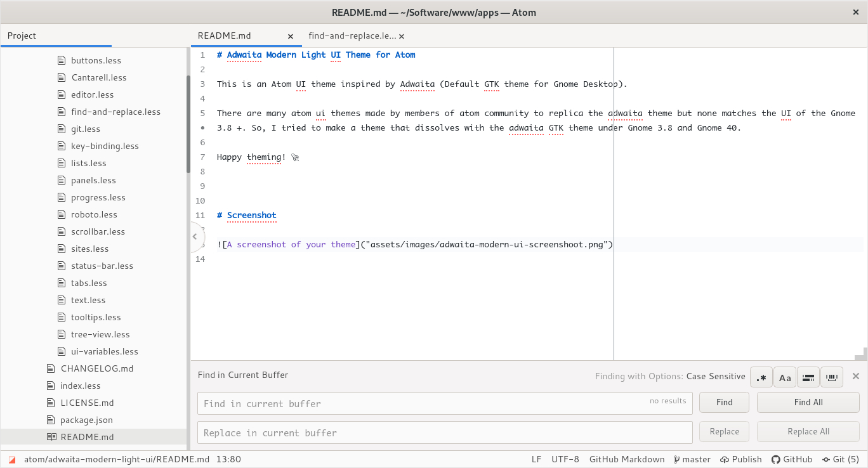This screenshot has width=868, height=468.
Task: Click the Find button
Action: tap(724, 402)
